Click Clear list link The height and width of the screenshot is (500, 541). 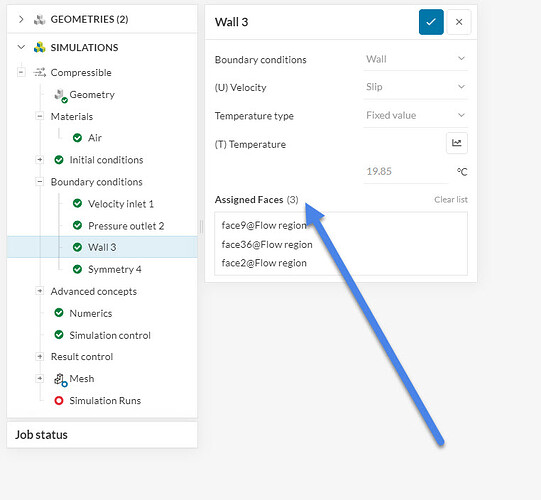click(x=451, y=199)
